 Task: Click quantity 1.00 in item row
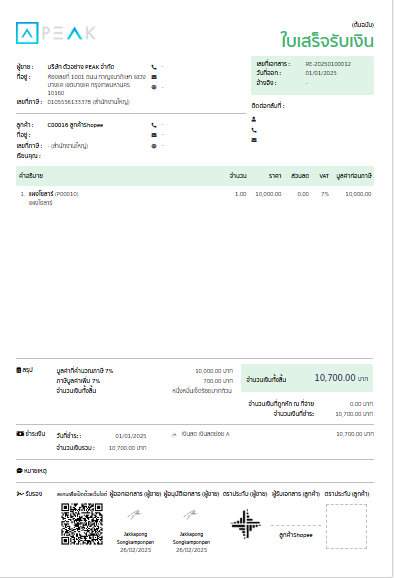[x=241, y=194]
